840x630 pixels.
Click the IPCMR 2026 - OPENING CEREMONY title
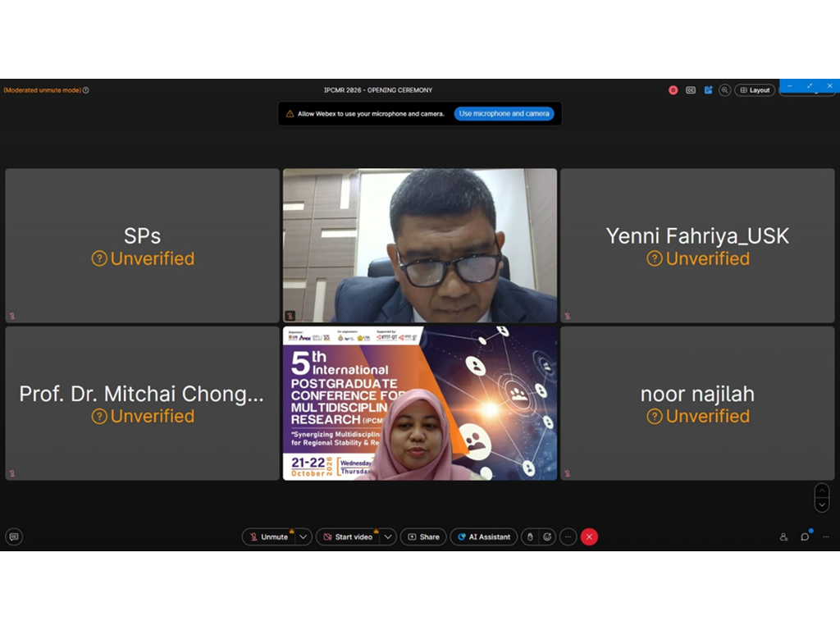(377, 90)
